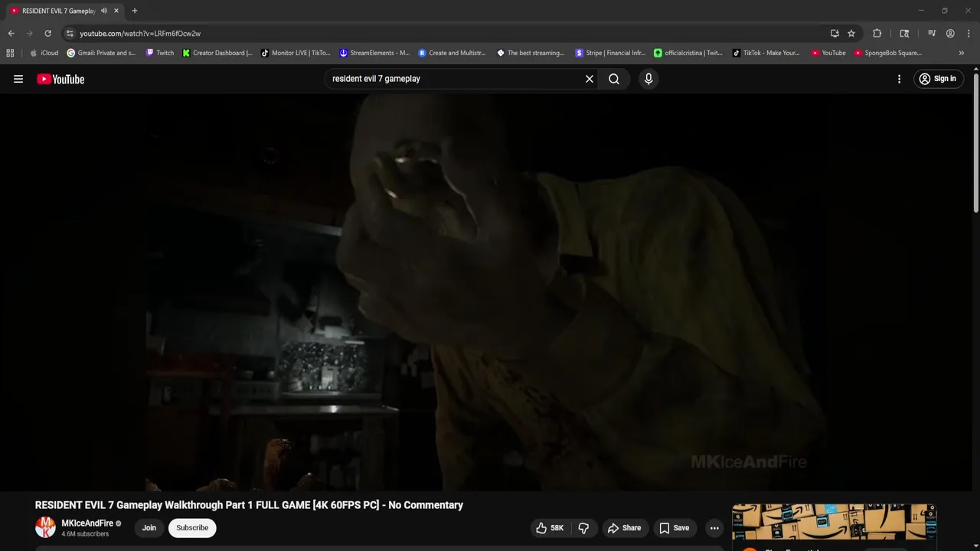Like the video with thumbs-up button

click(x=550, y=528)
